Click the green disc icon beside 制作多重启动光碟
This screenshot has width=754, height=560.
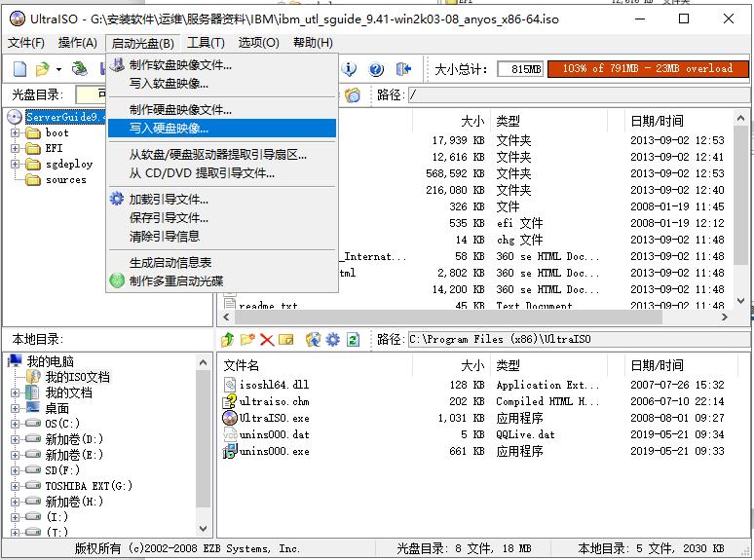[117, 280]
